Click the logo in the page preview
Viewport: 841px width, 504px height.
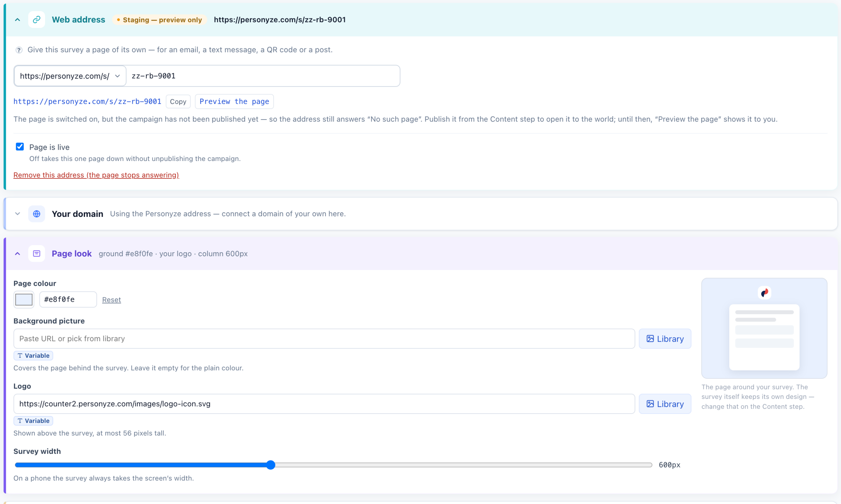[x=764, y=292]
